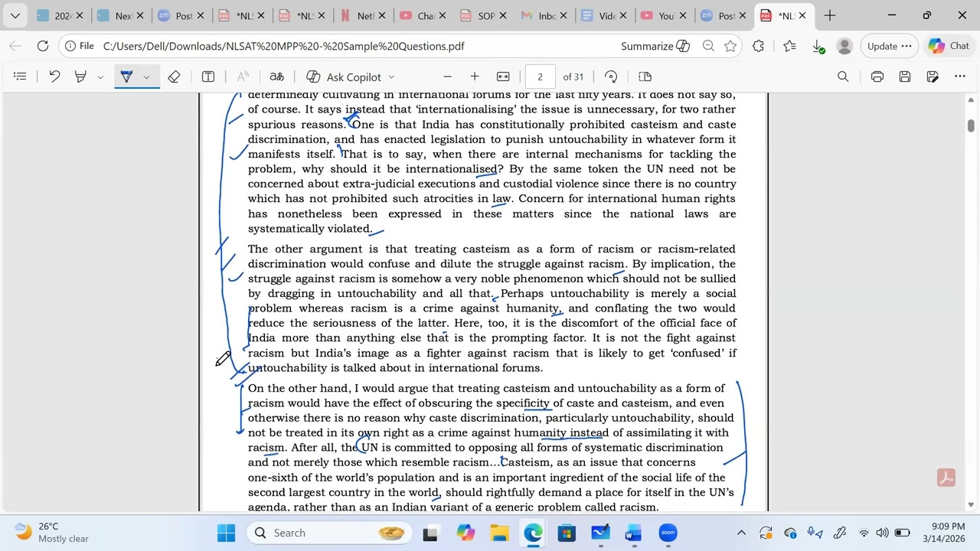Screen dimensions: 980x551
Task: Open the Windows Start menu
Action: click(x=226, y=533)
